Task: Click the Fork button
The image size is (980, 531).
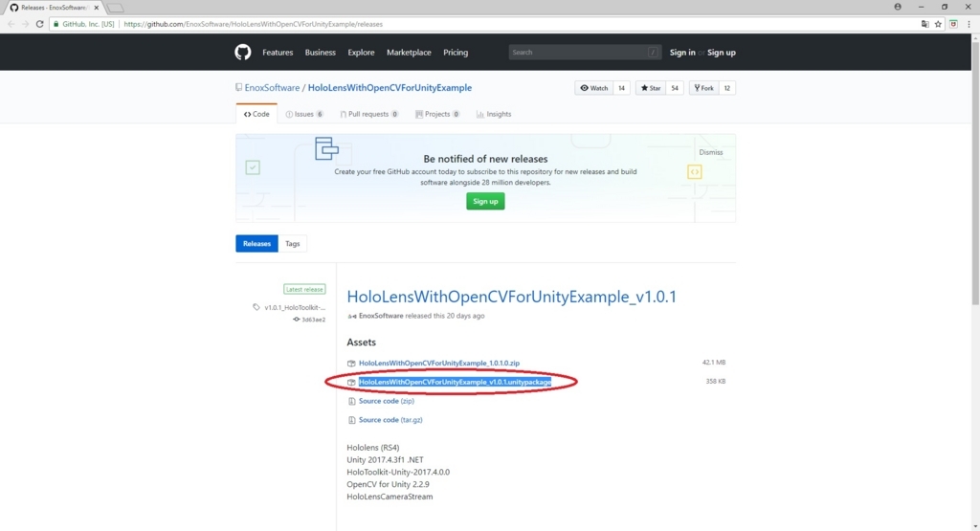Action: point(703,88)
